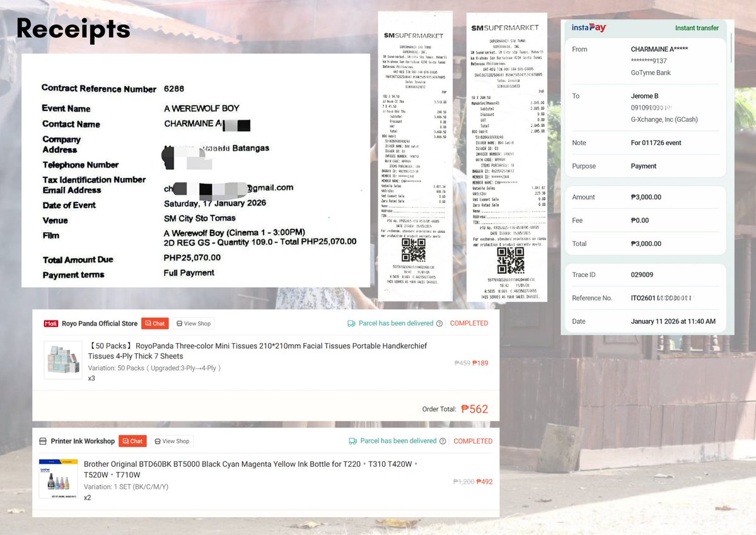Open Chat with Printer Ink Workshop
The width and height of the screenshot is (756, 535).
132,441
